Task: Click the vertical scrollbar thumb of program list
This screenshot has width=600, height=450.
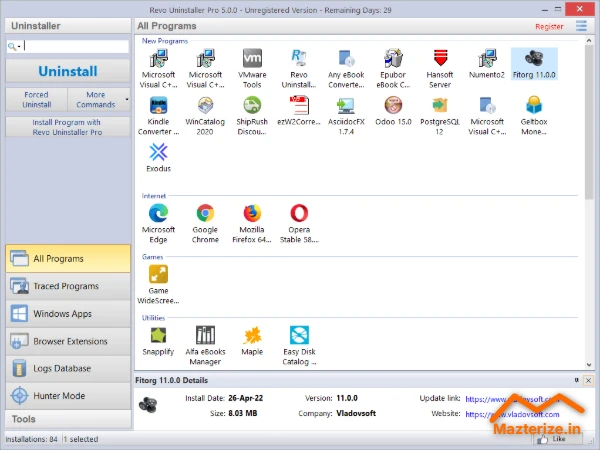Action: coord(589,121)
